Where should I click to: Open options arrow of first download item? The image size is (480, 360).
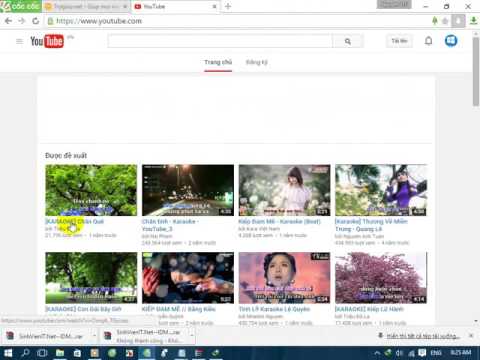pyautogui.click(x=94, y=336)
